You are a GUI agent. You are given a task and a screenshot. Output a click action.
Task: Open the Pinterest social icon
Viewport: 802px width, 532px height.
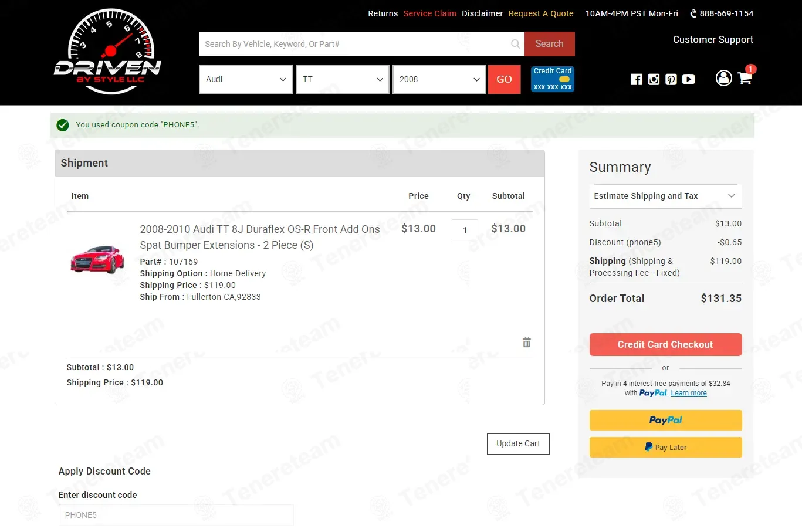pos(671,79)
